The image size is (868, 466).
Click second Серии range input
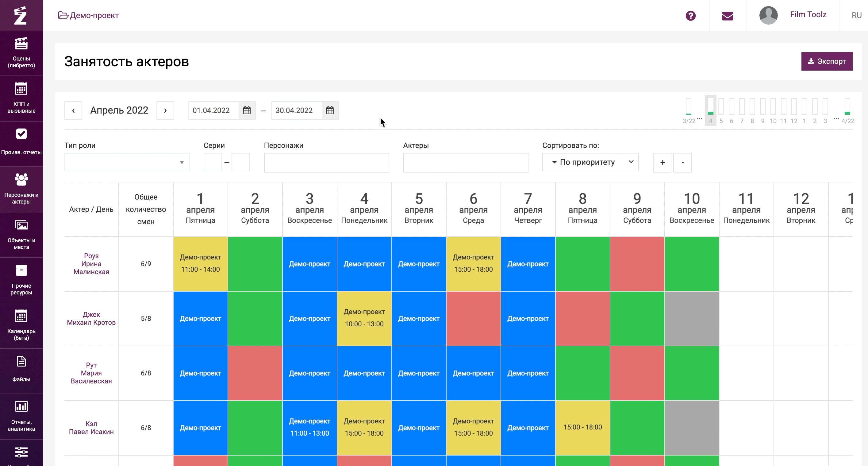[x=240, y=162]
